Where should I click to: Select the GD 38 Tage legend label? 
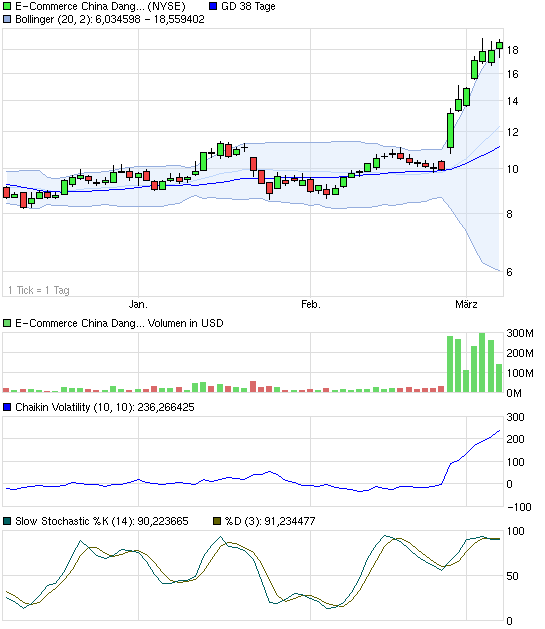[x=248, y=6]
